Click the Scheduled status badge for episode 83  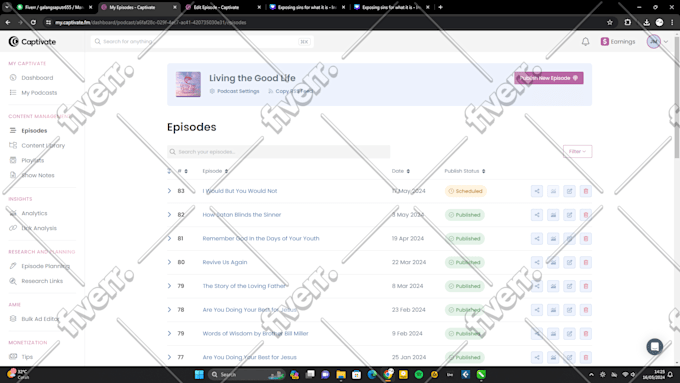[465, 191]
